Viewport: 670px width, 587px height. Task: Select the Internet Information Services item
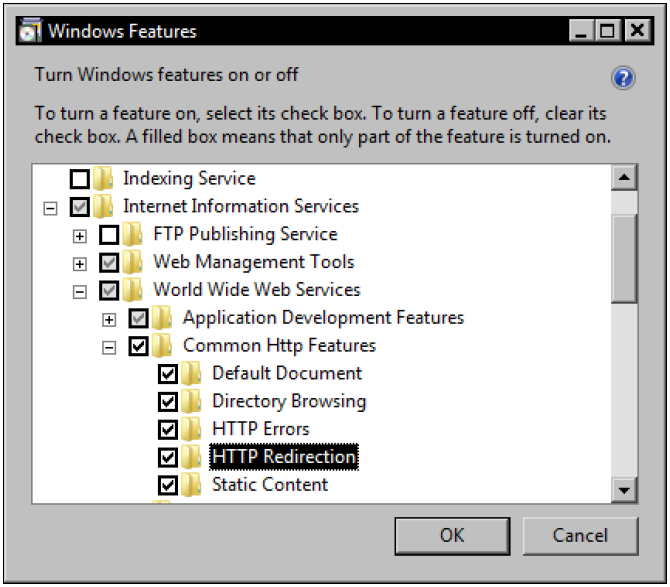[x=241, y=206]
